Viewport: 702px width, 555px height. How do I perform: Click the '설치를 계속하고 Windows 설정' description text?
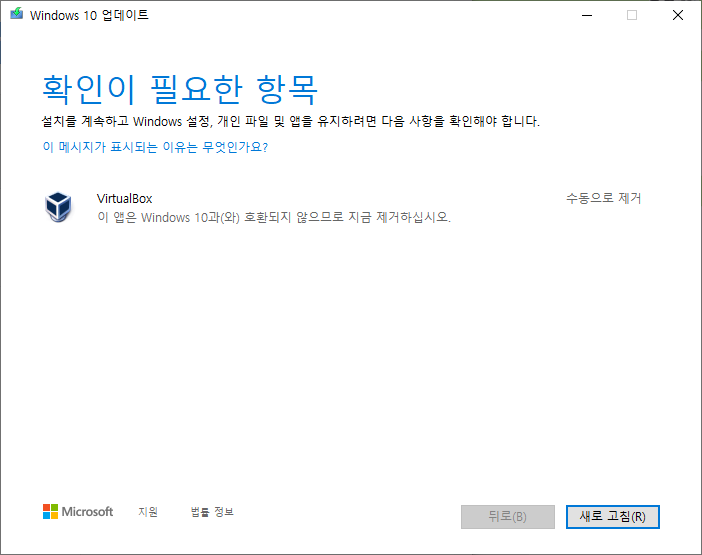pyautogui.click(x=291, y=121)
